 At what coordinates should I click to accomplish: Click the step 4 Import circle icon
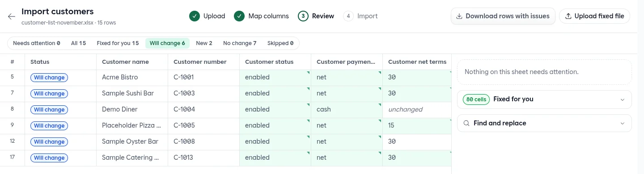coord(348,16)
